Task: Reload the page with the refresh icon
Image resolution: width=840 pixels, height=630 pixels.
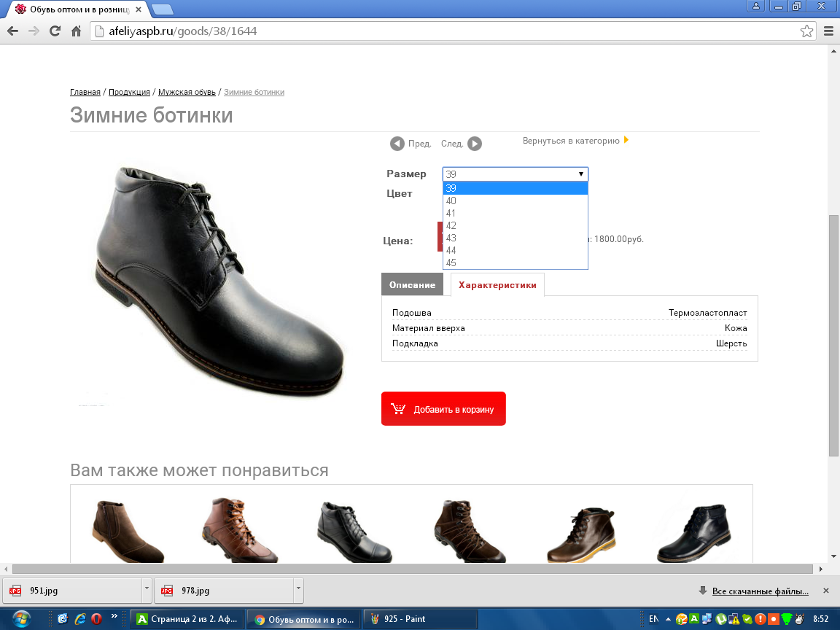Action: click(55, 31)
